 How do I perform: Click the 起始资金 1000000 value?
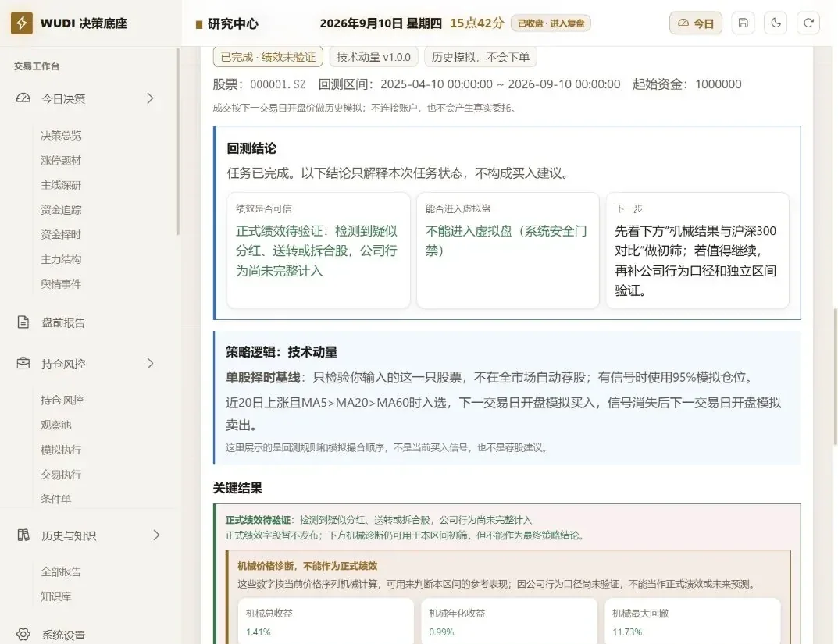(719, 84)
